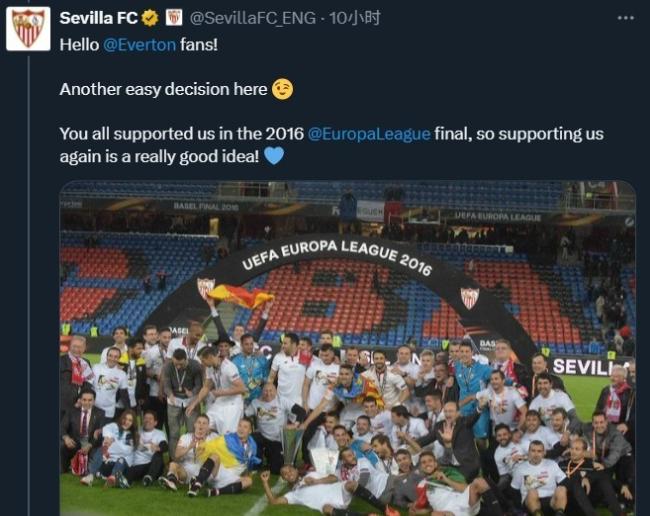Click the 'Hello' tweet text line
Screen dimensions: 650x516
138,45
